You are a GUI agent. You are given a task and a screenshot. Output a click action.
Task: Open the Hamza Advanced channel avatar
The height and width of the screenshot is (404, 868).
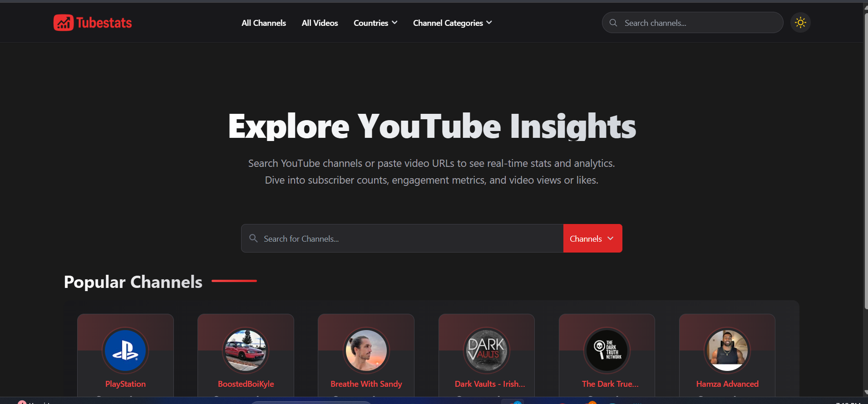click(x=727, y=350)
